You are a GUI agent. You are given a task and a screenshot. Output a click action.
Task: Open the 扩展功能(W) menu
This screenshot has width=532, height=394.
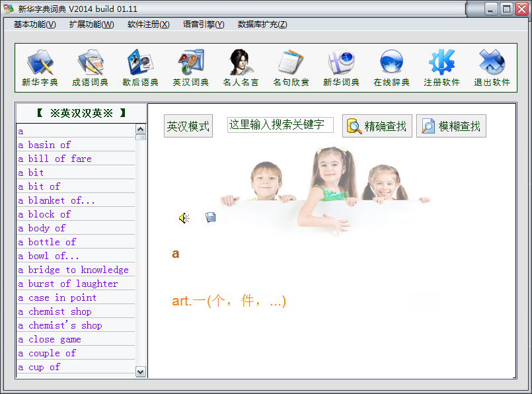pyautogui.click(x=92, y=24)
